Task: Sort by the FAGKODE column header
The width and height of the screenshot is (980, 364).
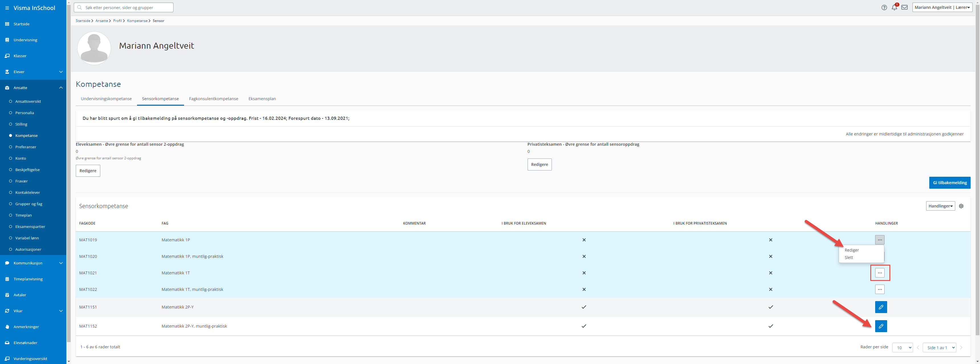Action: point(87,223)
